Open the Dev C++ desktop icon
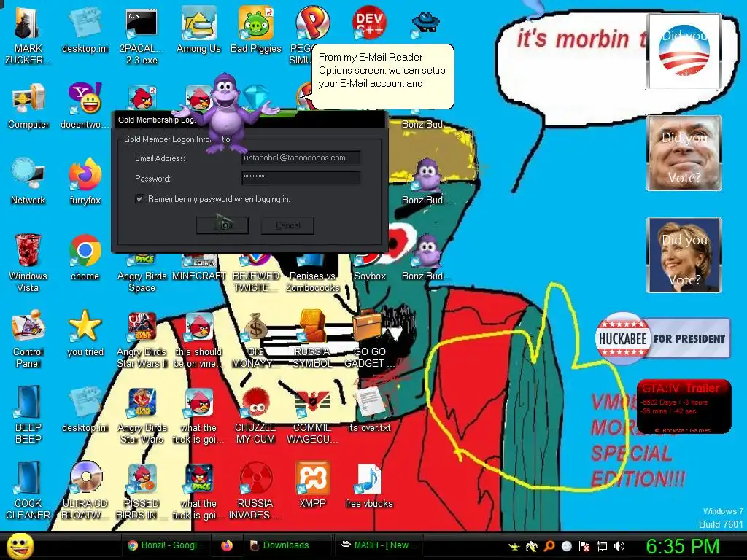Viewport: 747px width, 560px height. pyautogui.click(x=369, y=23)
